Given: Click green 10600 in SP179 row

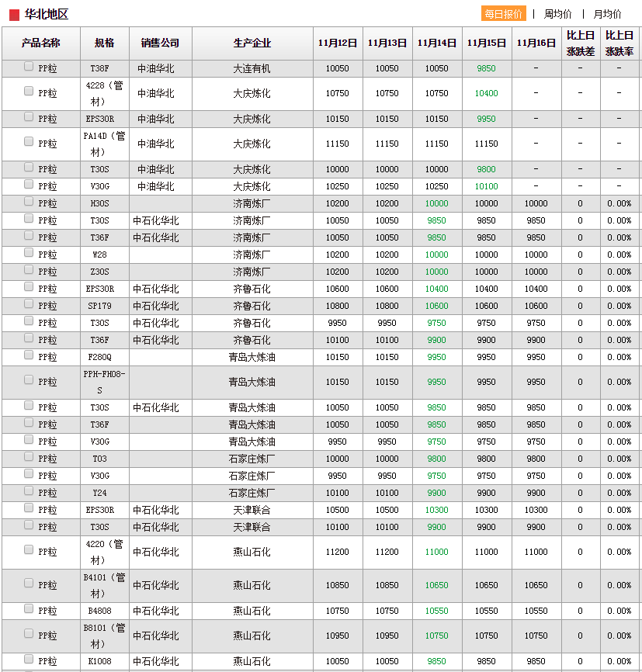Looking at the screenshot, I should pos(436,306).
